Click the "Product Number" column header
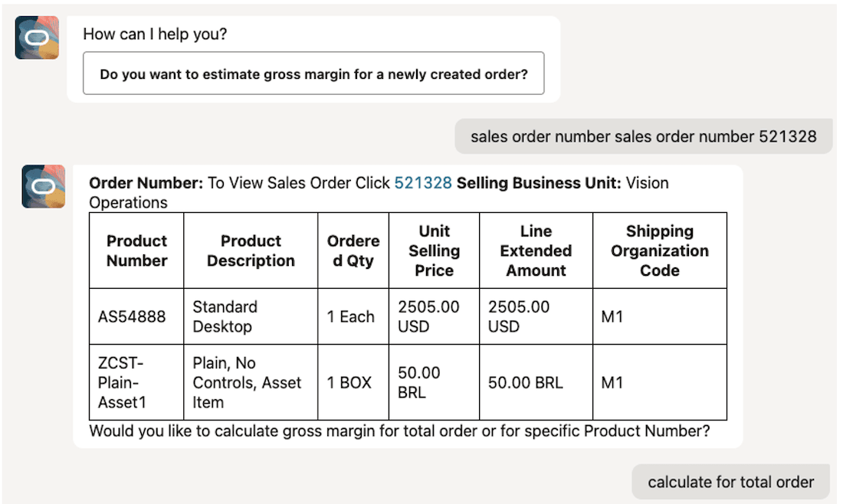The image size is (843, 504). pos(136,250)
